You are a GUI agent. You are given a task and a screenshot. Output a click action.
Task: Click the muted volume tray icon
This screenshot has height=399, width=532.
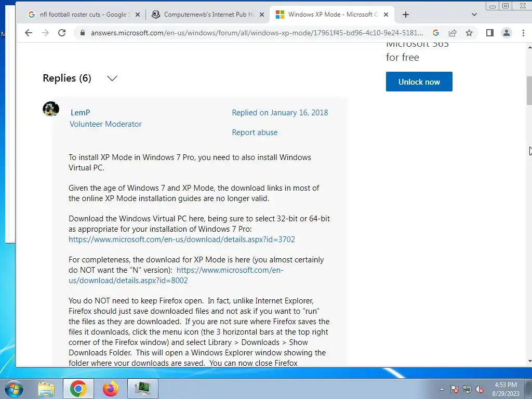tap(480, 390)
